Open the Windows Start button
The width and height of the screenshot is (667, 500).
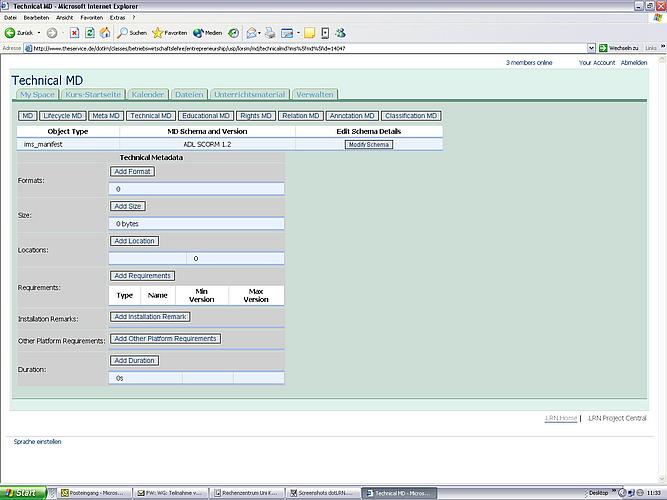22,493
